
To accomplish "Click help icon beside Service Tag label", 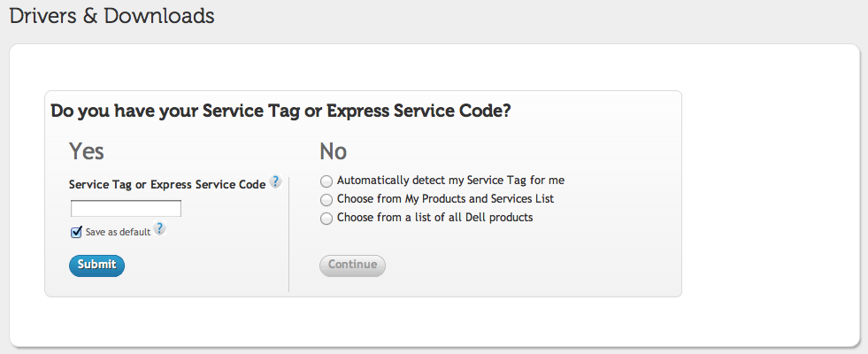I will coord(275,182).
